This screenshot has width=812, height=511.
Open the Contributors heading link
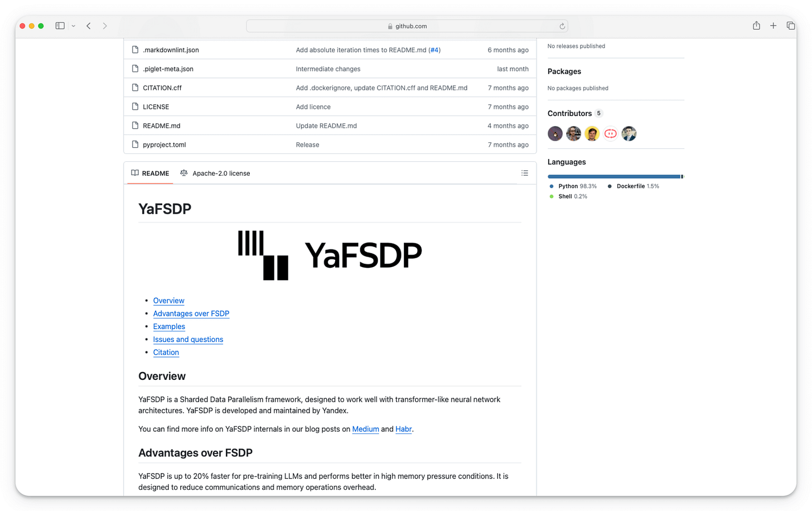point(569,113)
